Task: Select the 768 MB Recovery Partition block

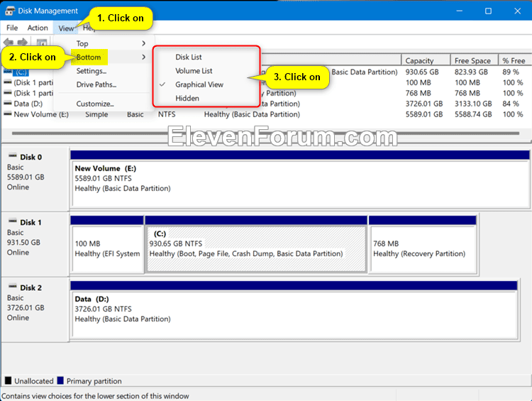Action: pos(423,244)
